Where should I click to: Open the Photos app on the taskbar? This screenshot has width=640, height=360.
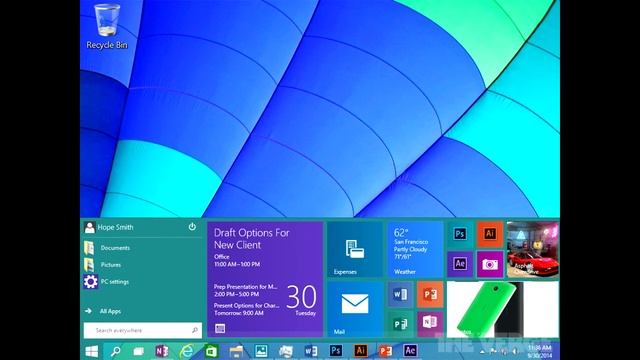click(261, 351)
